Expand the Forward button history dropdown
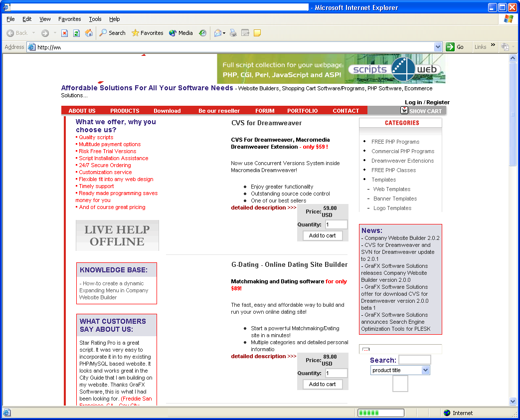The width and height of the screenshot is (520, 420). (55, 33)
